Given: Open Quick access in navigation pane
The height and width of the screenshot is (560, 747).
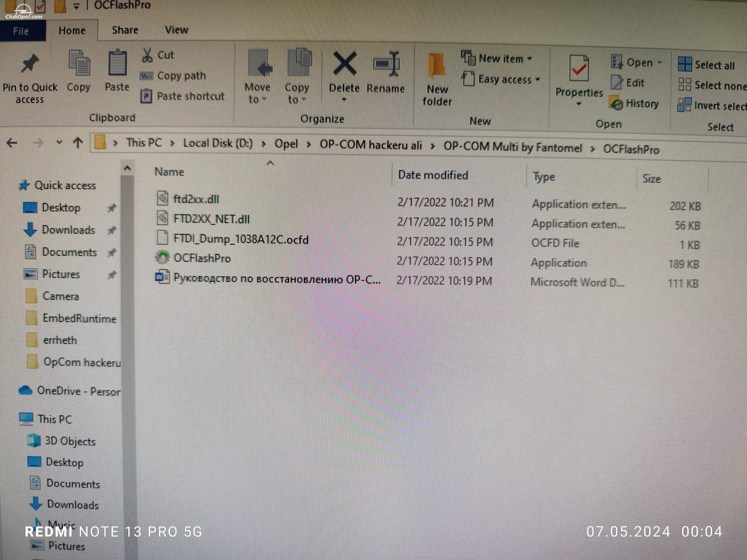Looking at the screenshot, I should click(x=64, y=186).
